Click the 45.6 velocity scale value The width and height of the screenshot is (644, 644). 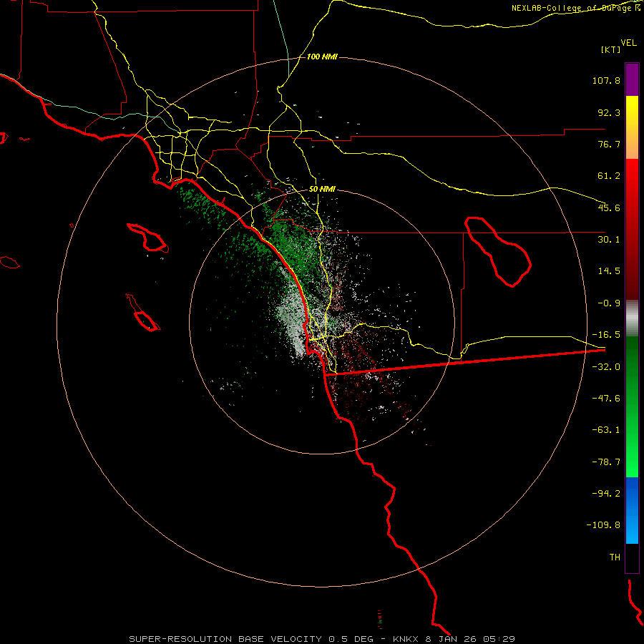coord(609,208)
